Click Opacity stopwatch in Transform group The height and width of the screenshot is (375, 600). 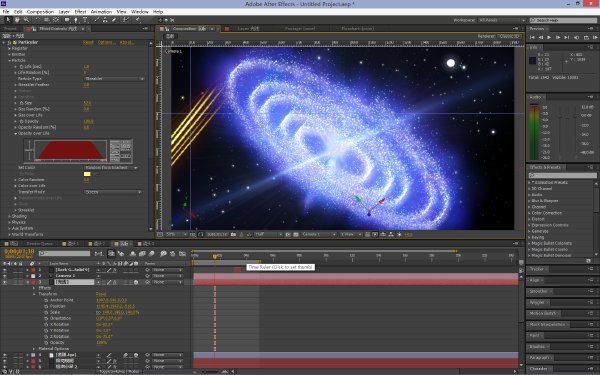pyautogui.click(x=46, y=342)
